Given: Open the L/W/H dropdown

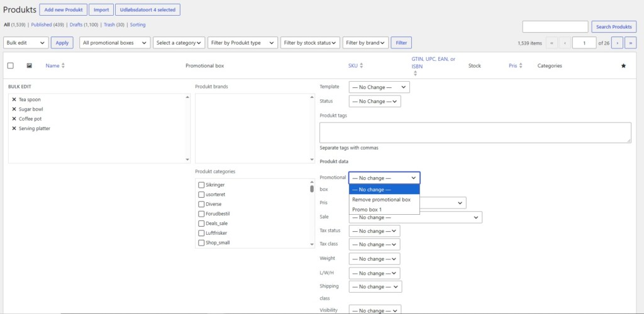Looking at the screenshot, I should 374,273.
